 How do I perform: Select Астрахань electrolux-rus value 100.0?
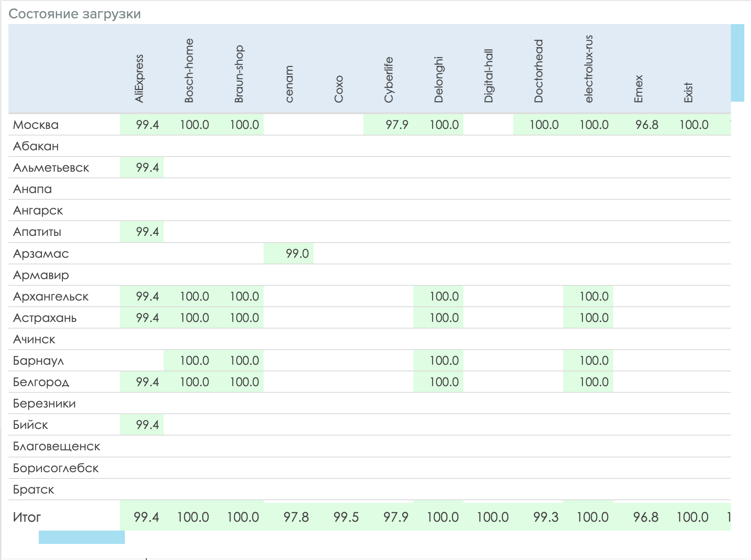click(594, 318)
